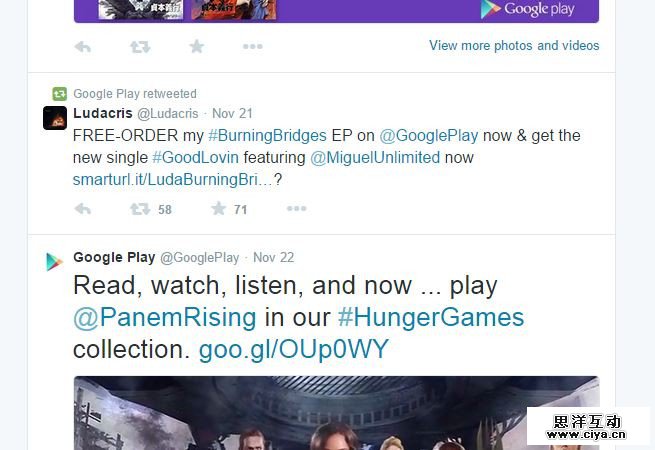Open the @GooglePlay mention in Ludacris tweet
This screenshot has height=450, width=655.
click(x=429, y=136)
